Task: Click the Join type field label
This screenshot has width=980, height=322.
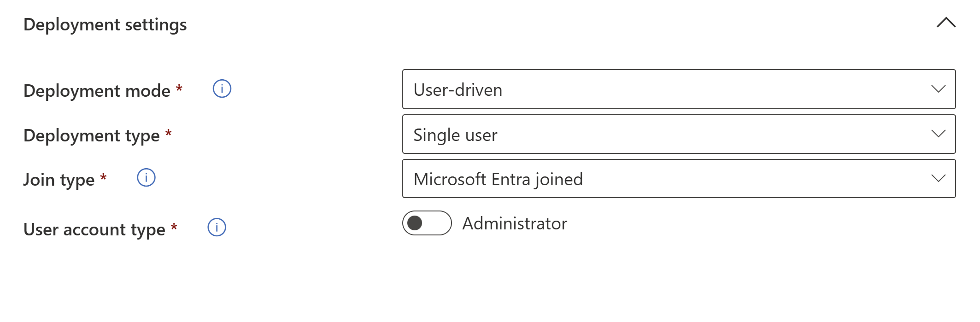Action: [59, 180]
